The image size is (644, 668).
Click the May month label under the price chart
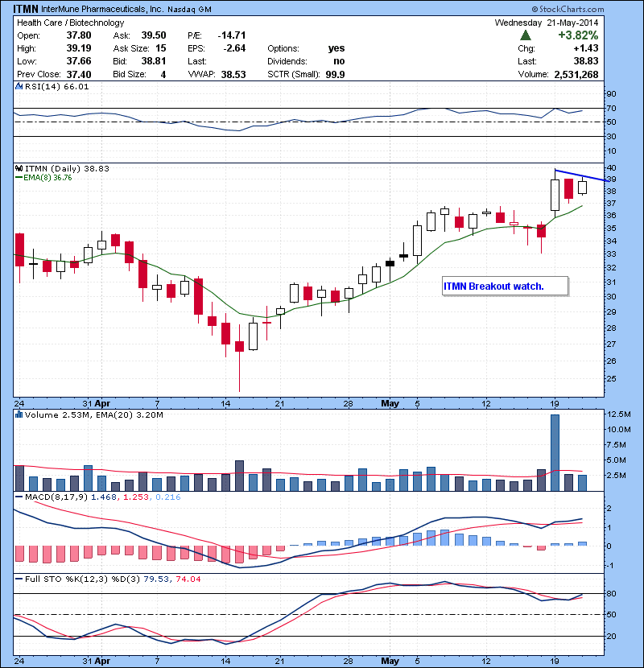[390, 403]
